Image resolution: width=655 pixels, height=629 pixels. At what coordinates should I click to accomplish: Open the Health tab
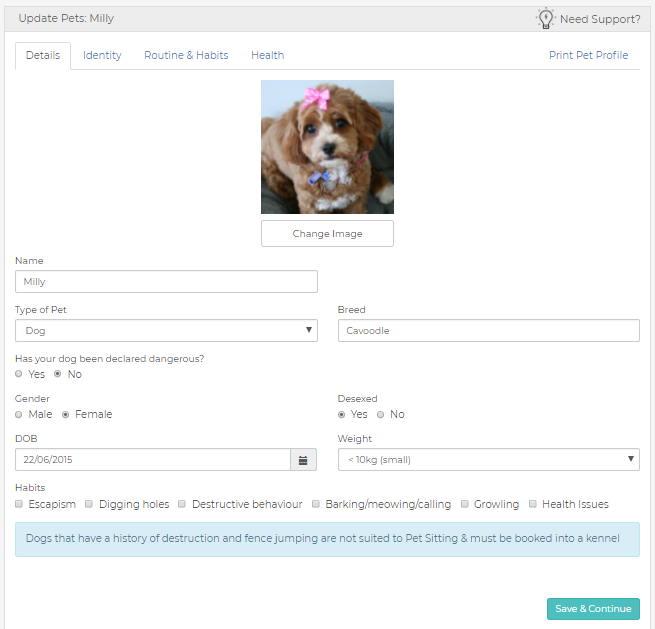[x=267, y=55]
